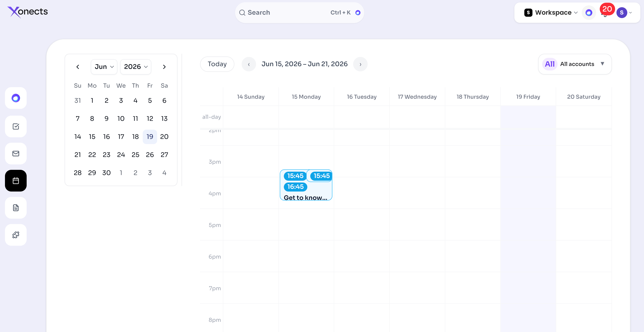Open the AI assistant sidebar icon

16,98
